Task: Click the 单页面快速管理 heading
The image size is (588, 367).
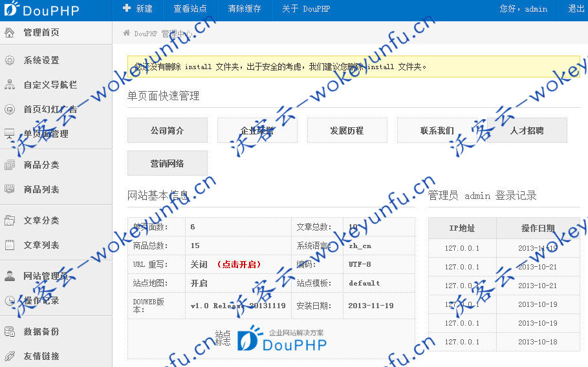Action: pyautogui.click(x=164, y=96)
